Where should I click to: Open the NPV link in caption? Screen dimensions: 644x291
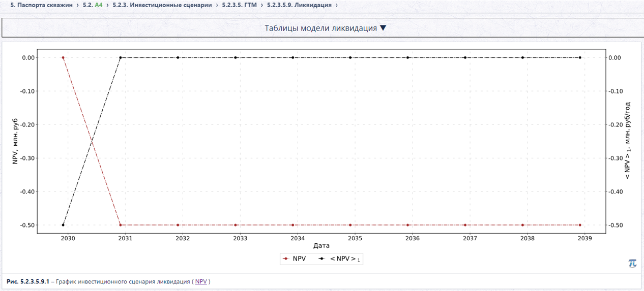(x=201, y=281)
